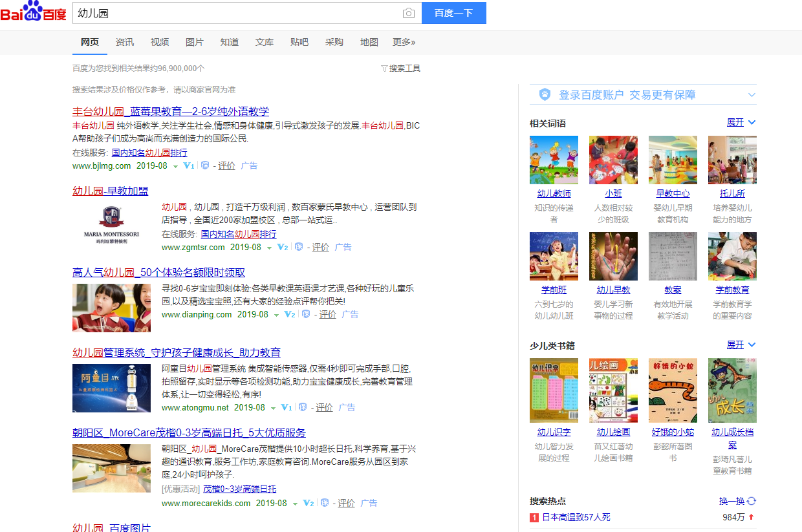This screenshot has height=532, width=802.
Task: Expand the 相关词语 section with 展开
Action: pos(741,123)
